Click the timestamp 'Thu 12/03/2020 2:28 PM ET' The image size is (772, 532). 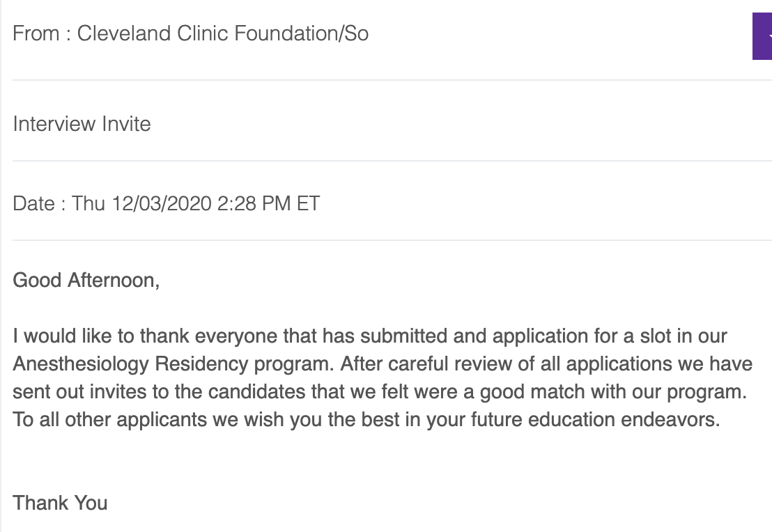coord(196,203)
